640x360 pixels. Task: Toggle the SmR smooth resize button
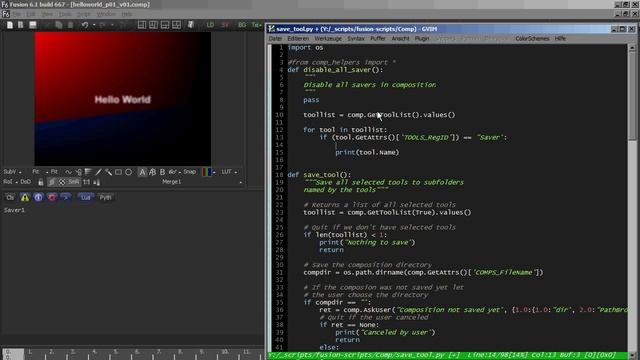click(x=73, y=182)
